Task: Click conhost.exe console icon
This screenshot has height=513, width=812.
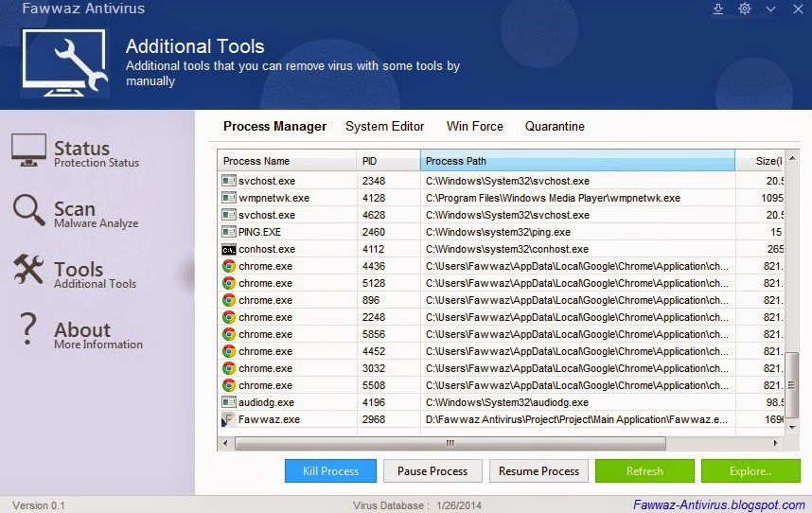Action: tap(228, 249)
